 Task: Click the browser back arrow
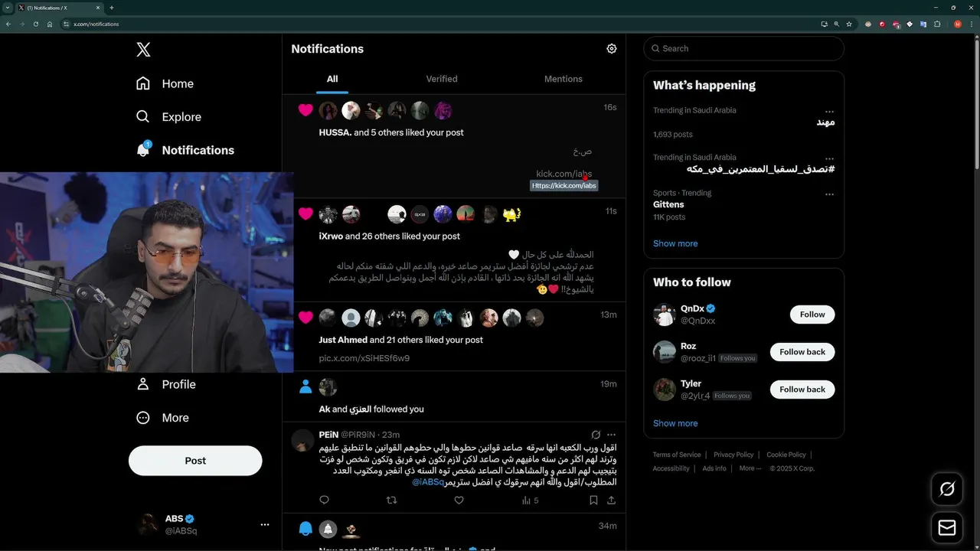tap(8, 24)
